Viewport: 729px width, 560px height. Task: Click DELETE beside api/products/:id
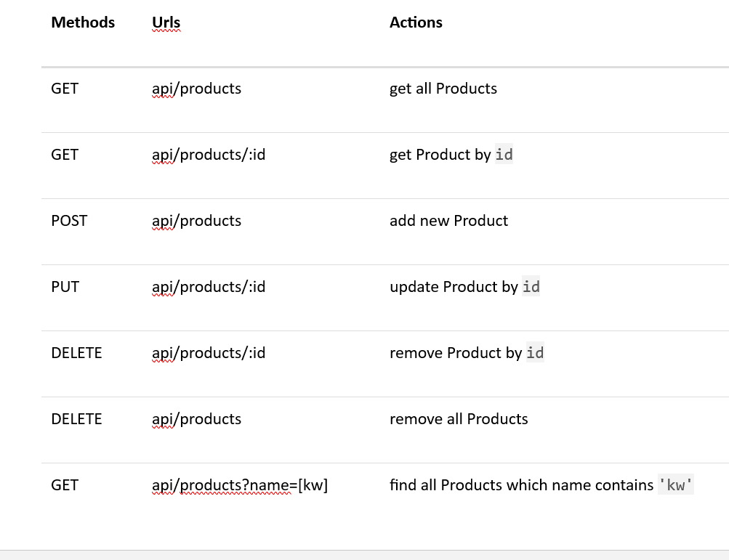[x=76, y=352]
